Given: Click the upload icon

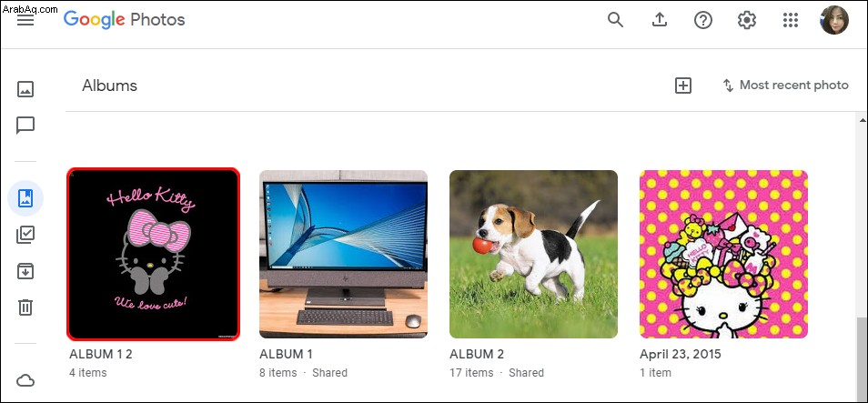Looking at the screenshot, I should click(659, 21).
